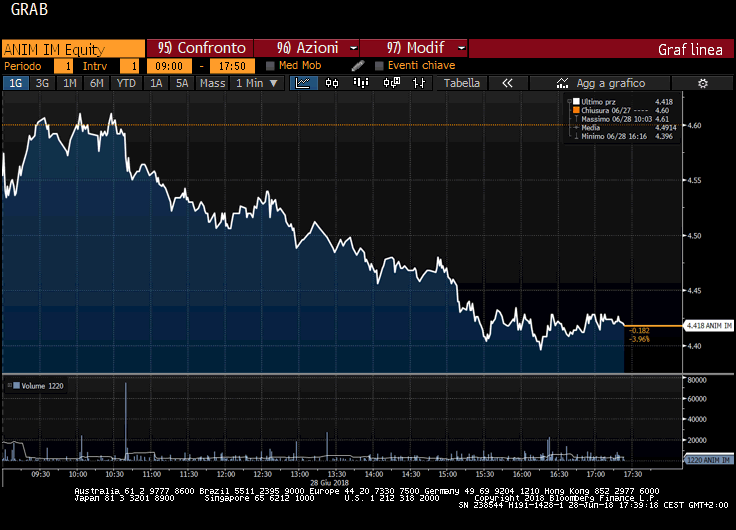Open the 95) Confronto button
The image size is (736, 530).
click(200, 48)
